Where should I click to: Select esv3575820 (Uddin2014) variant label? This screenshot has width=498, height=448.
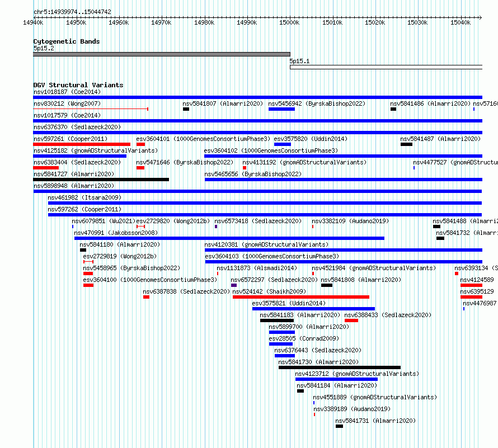coord(311,139)
